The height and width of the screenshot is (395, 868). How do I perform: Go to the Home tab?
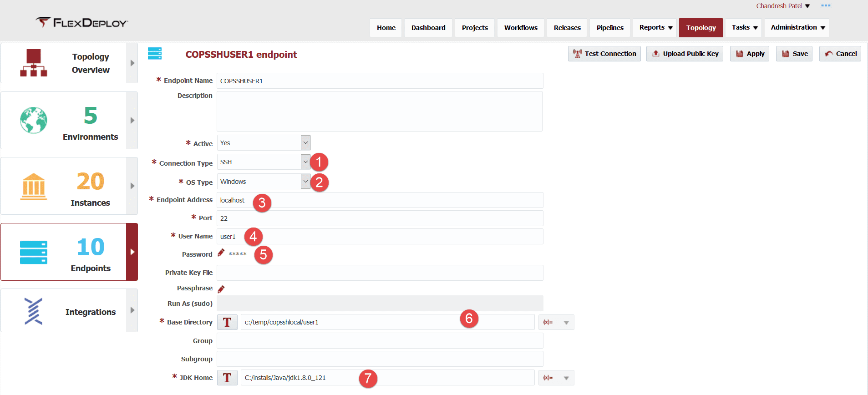(x=386, y=28)
